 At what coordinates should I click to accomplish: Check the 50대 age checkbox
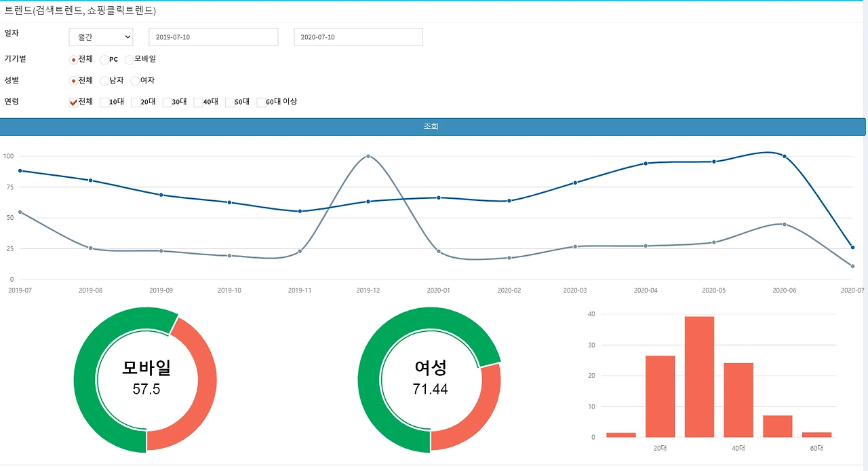(230, 102)
